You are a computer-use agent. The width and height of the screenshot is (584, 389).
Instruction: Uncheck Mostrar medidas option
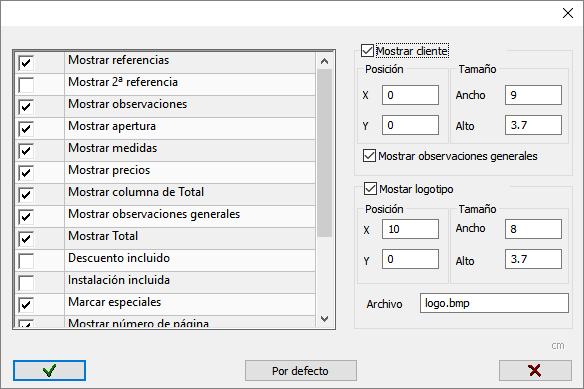(26, 151)
